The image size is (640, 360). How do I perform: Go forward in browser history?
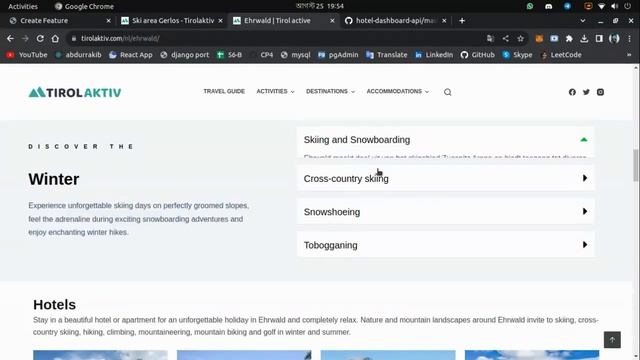[x=25, y=38]
